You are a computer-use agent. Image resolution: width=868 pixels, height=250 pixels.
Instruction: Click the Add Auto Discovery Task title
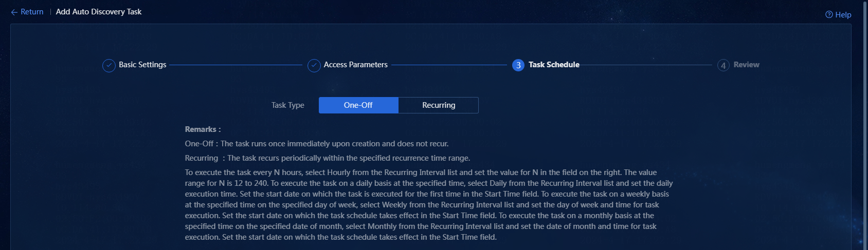[x=99, y=12]
